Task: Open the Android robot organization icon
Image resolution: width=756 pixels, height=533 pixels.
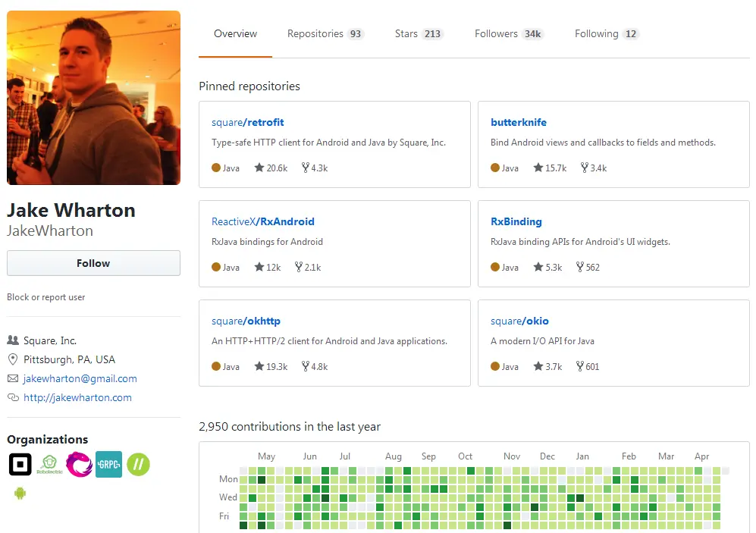Action: tap(20, 494)
